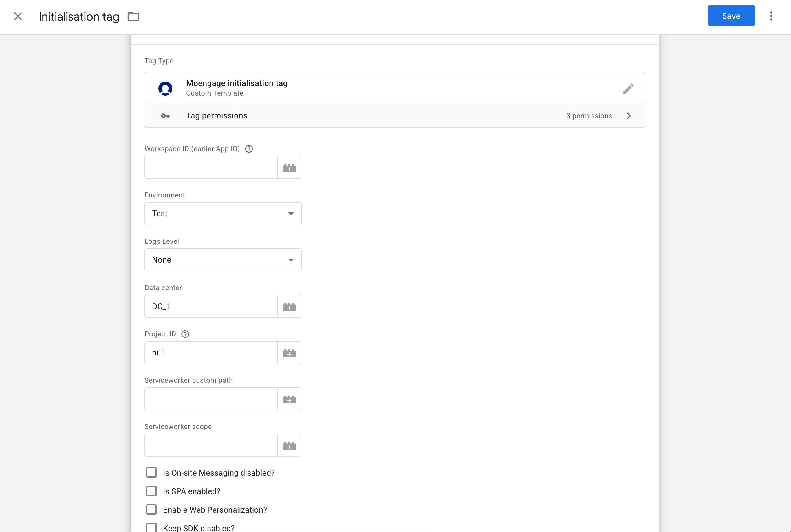
Task: Click the Project ID field containing null
Action: coord(211,353)
